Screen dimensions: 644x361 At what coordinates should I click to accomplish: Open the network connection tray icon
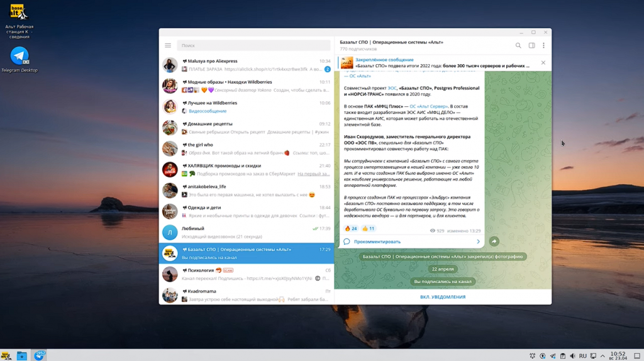[593, 356]
